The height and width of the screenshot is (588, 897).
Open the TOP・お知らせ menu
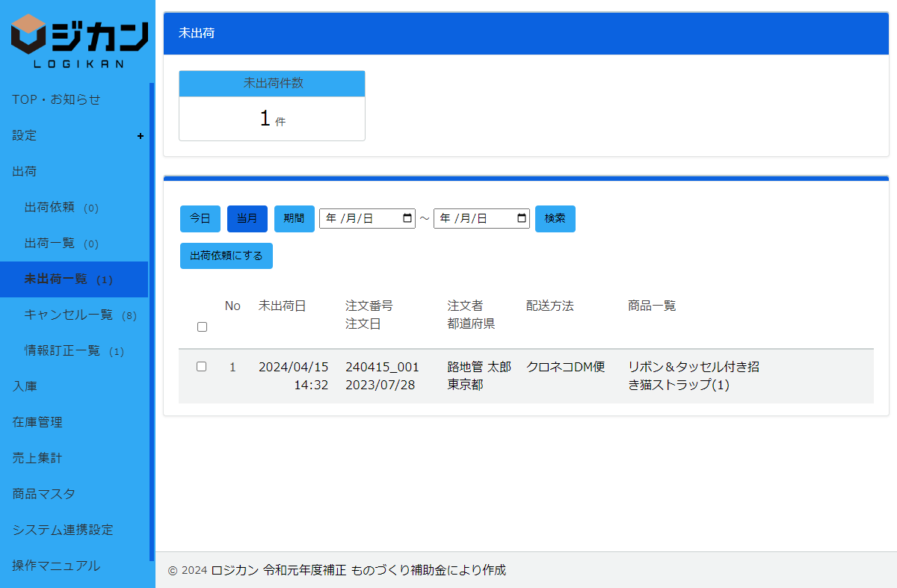point(56,99)
